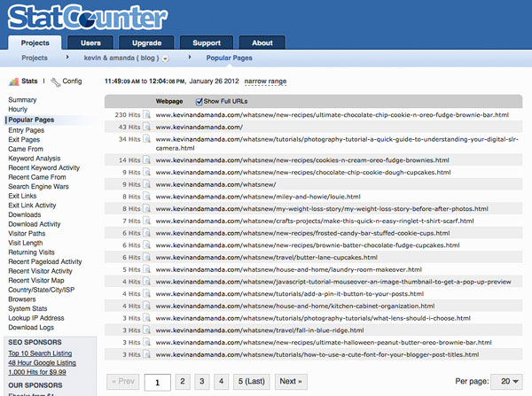Open the Per page 20 dropdown

click(x=507, y=382)
